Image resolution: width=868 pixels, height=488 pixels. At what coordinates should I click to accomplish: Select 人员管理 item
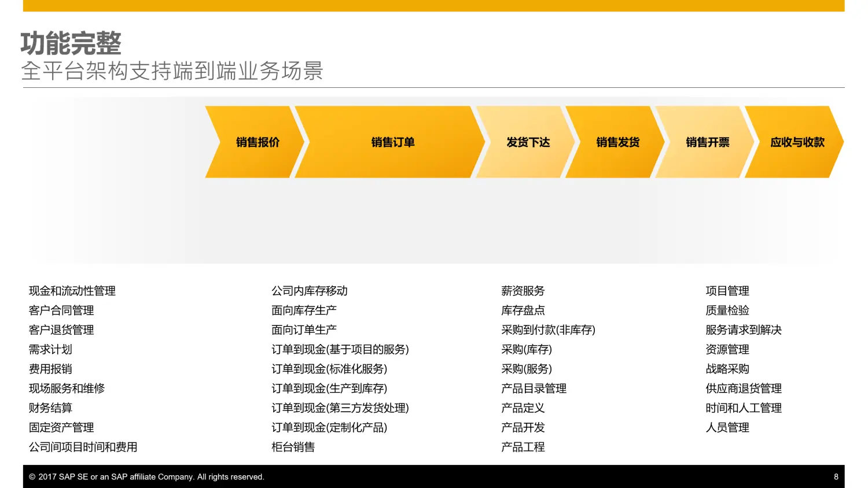pyautogui.click(x=727, y=428)
